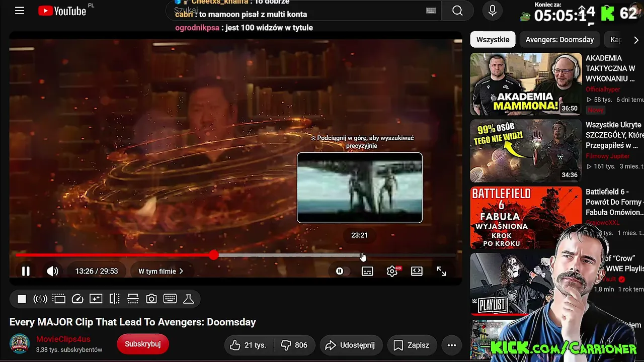Click the magnifier search button
This screenshot has width=644, height=362.
coord(457,11)
